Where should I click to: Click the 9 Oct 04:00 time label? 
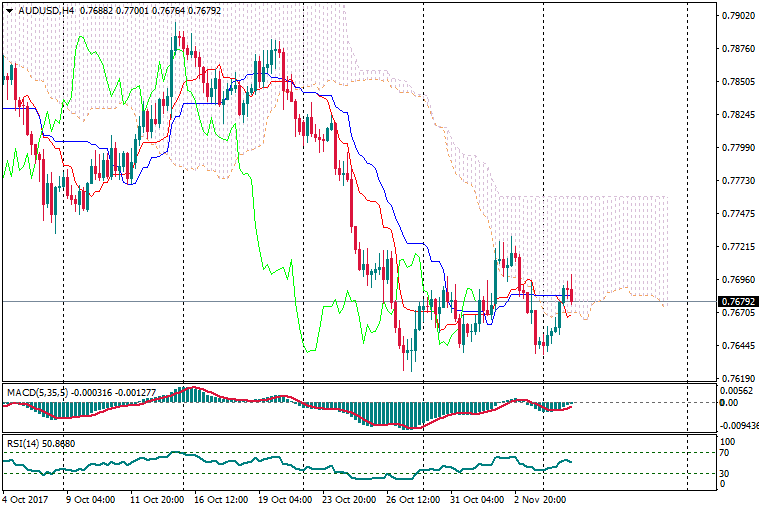pyautogui.click(x=91, y=499)
